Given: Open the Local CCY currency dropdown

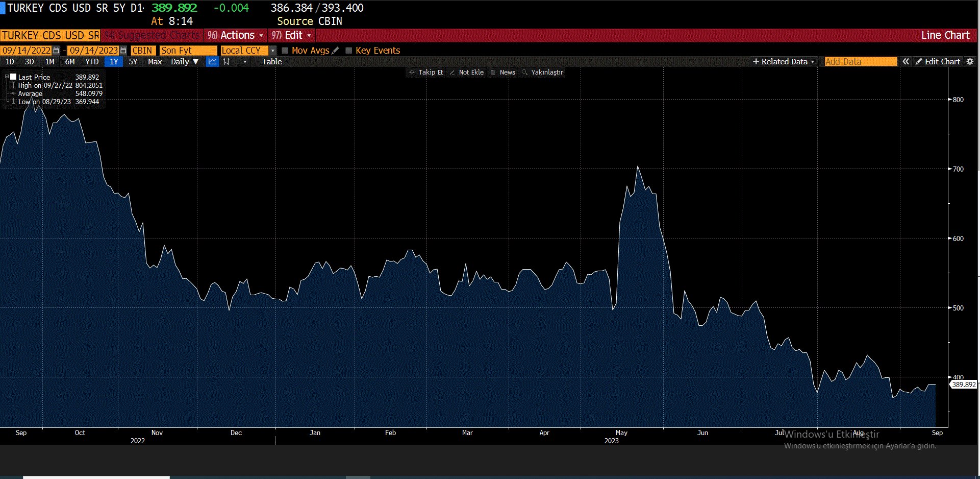Looking at the screenshot, I should 272,51.
